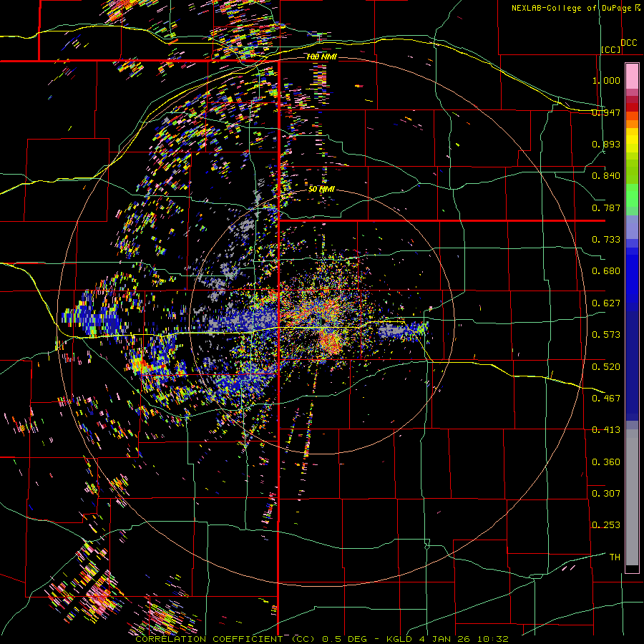Click the 1.000 color scale value

click(x=606, y=80)
